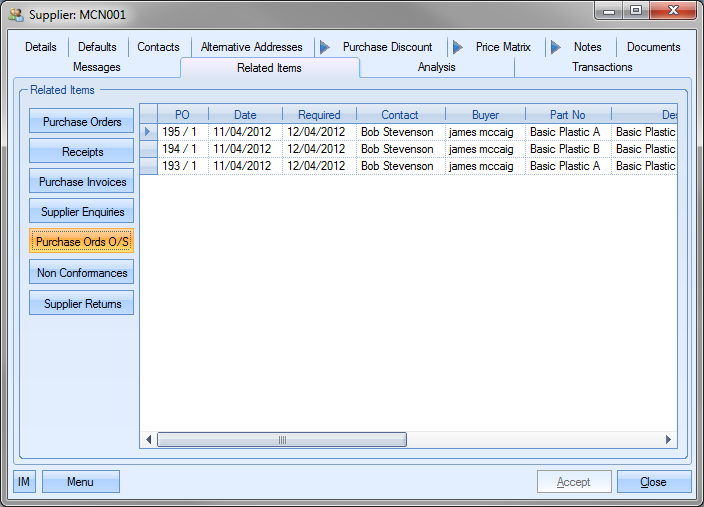The image size is (704, 507).
Task: Show Supplier Enquiries
Action: pos(82,212)
